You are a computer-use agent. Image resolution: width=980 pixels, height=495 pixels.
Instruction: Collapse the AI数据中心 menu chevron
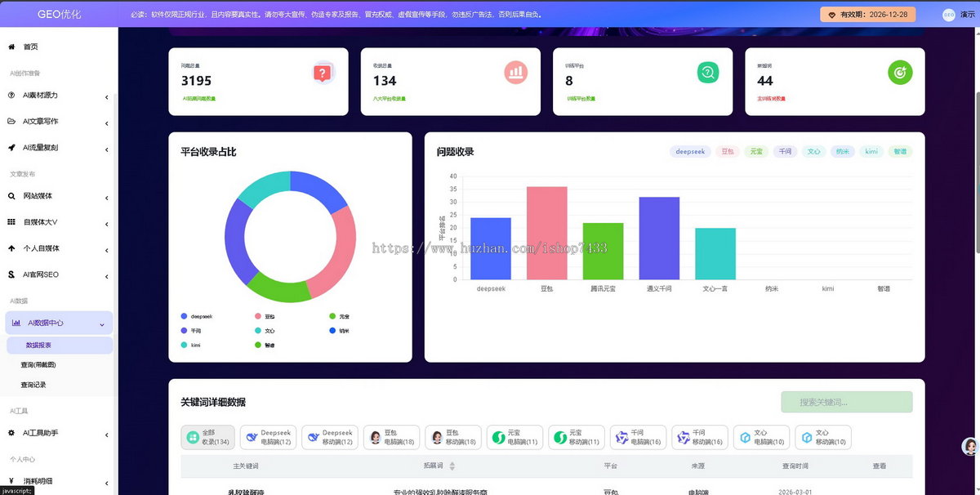coord(102,324)
